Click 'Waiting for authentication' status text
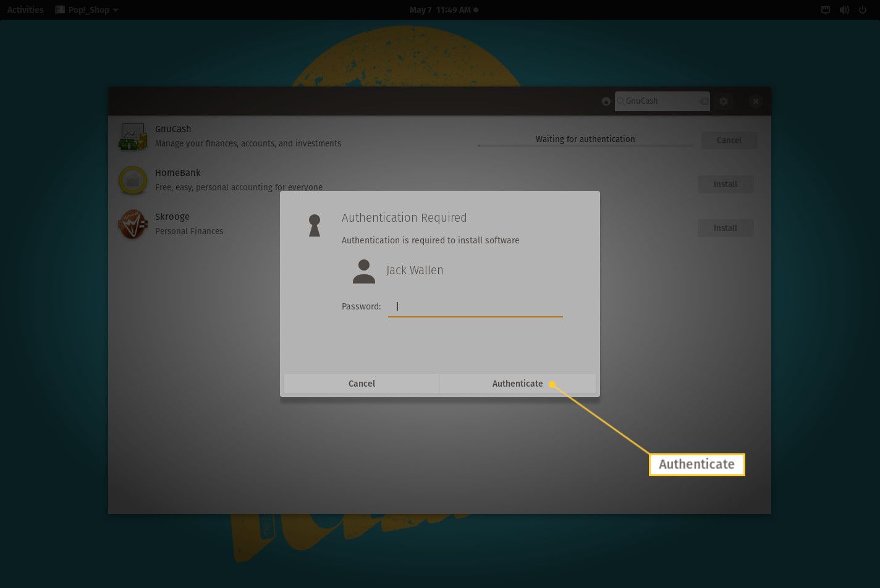The height and width of the screenshot is (588, 880). pyautogui.click(x=585, y=139)
